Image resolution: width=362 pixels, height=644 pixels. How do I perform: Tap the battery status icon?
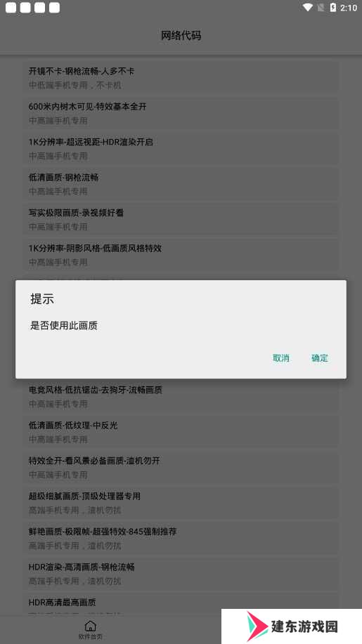[332, 8]
